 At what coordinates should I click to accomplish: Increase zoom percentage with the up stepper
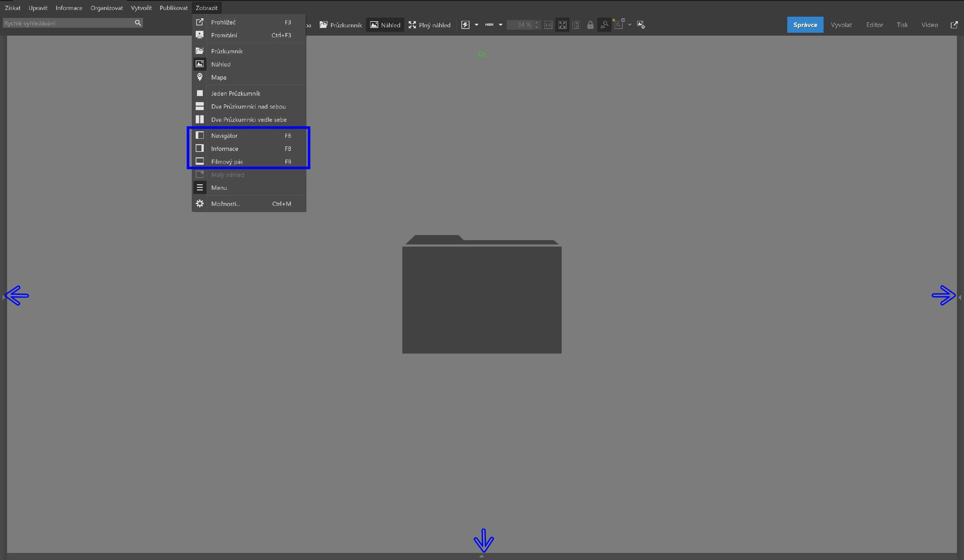(537, 22)
